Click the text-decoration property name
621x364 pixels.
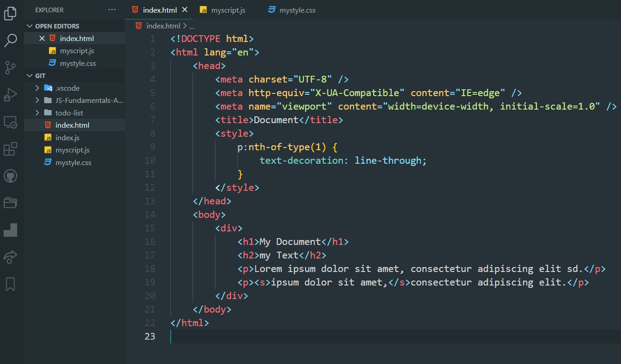pyautogui.click(x=301, y=161)
